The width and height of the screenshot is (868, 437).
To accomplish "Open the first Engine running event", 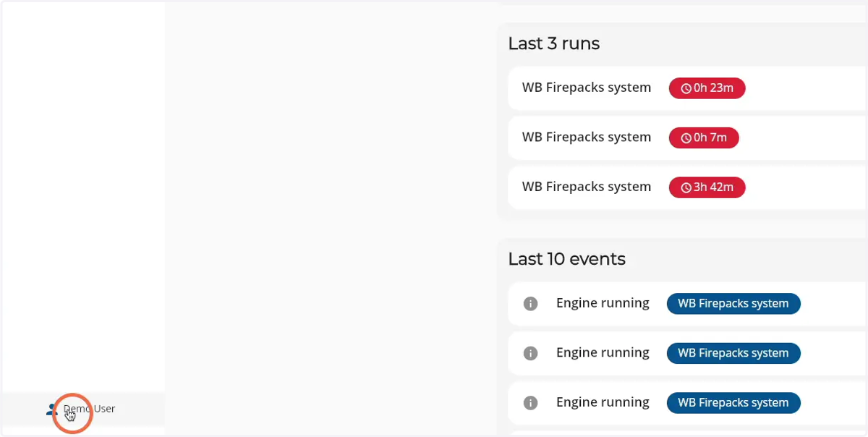I will (x=687, y=304).
